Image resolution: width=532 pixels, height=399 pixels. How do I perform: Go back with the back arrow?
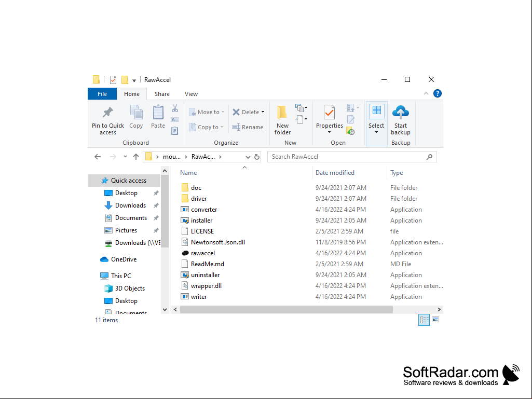click(x=98, y=157)
